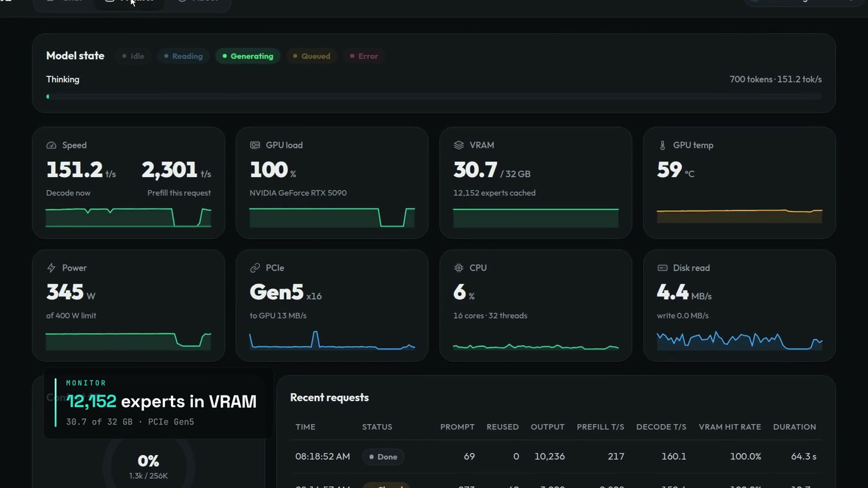Sort by the STATUS column header

pyautogui.click(x=377, y=427)
